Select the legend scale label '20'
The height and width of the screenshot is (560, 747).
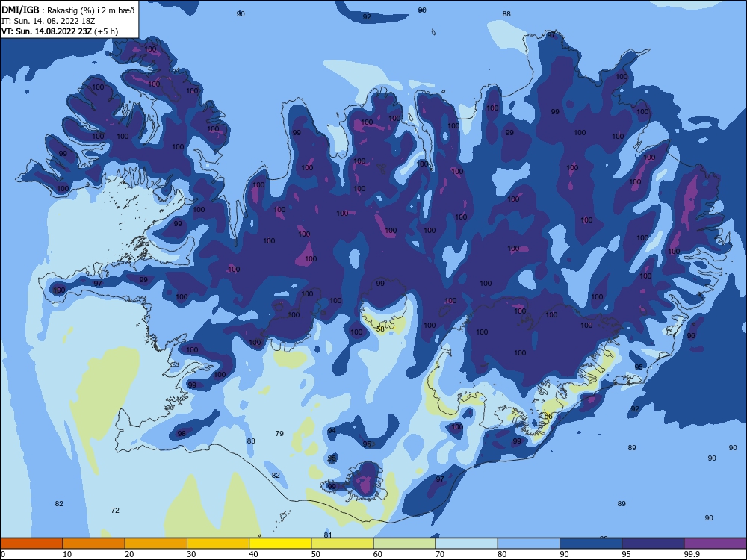point(129,554)
